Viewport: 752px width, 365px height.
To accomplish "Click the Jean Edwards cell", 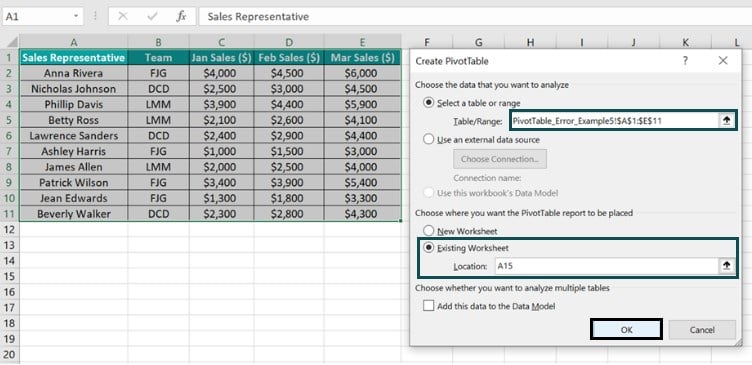I will point(73,198).
